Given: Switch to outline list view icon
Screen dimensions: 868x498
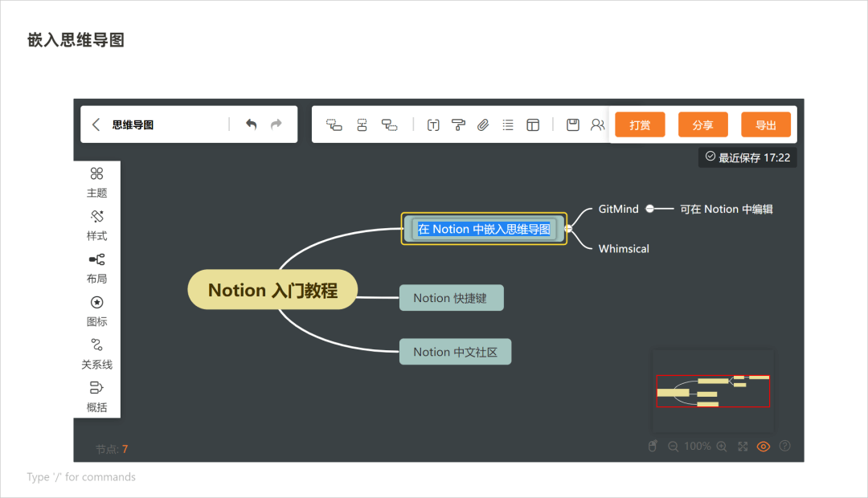Looking at the screenshot, I should 508,125.
